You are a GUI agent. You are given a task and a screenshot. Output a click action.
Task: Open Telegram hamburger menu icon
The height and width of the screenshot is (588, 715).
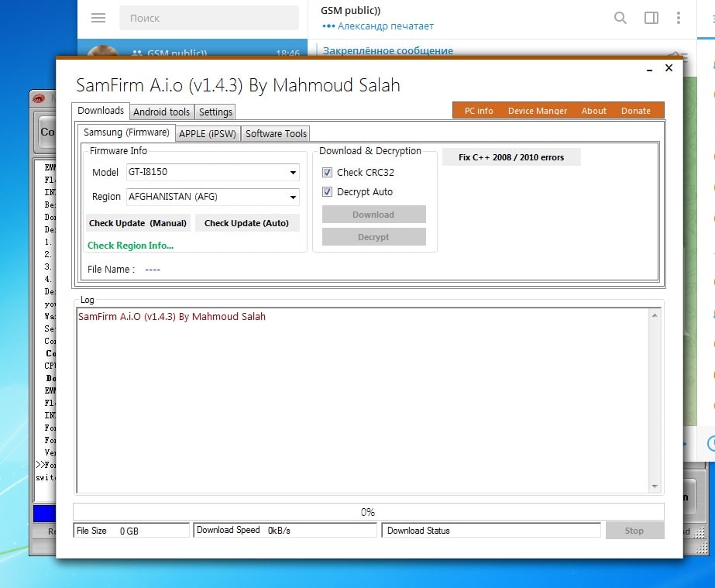98,18
